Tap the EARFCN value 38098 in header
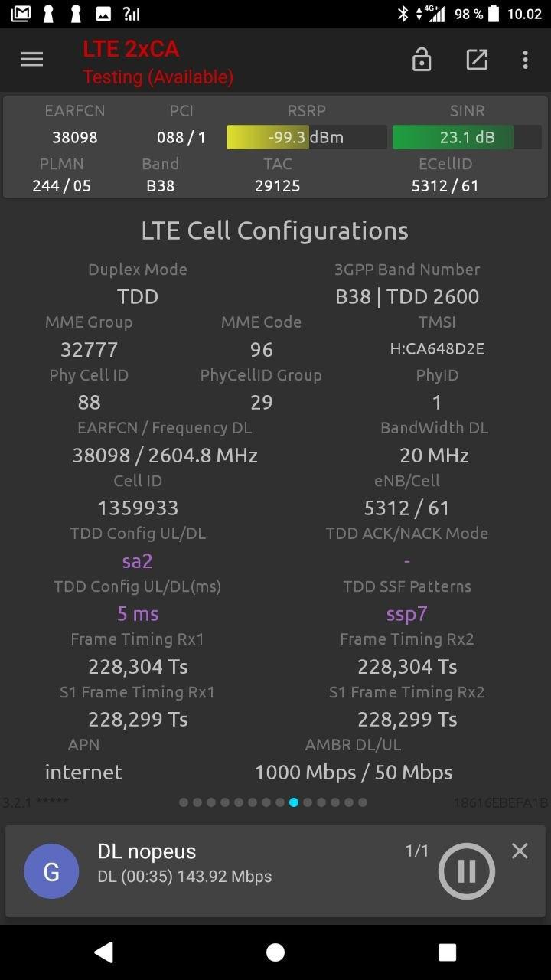This screenshot has height=980, width=551. (75, 138)
